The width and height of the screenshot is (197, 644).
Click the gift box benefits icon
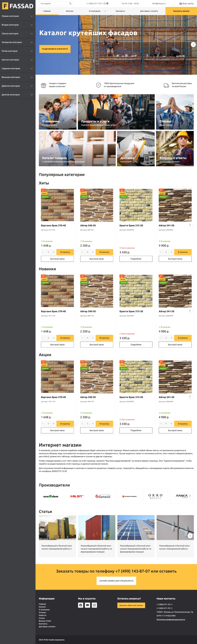[x=43, y=85]
